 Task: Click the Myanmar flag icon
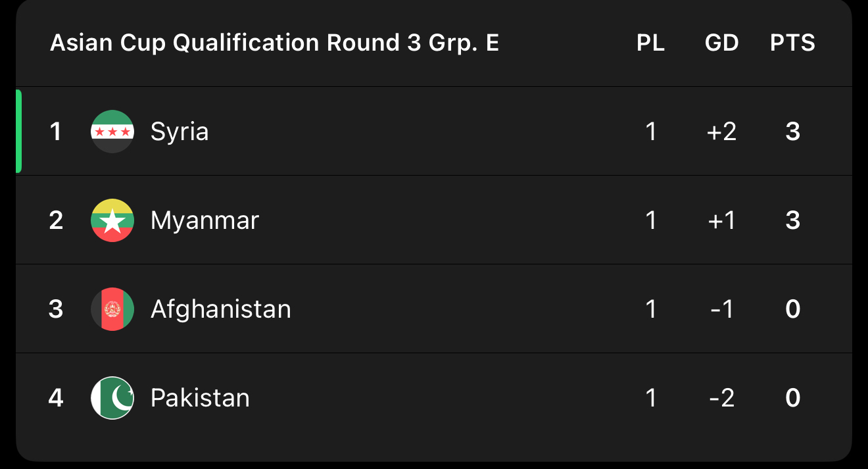pos(112,220)
